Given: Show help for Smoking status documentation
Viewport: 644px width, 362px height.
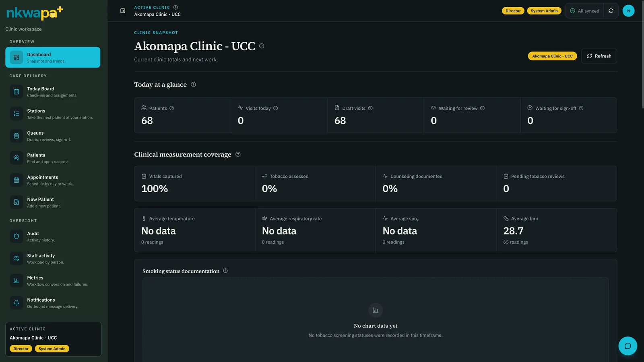Looking at the screenshot, I should pyautogui.click(x=225, y=271).
